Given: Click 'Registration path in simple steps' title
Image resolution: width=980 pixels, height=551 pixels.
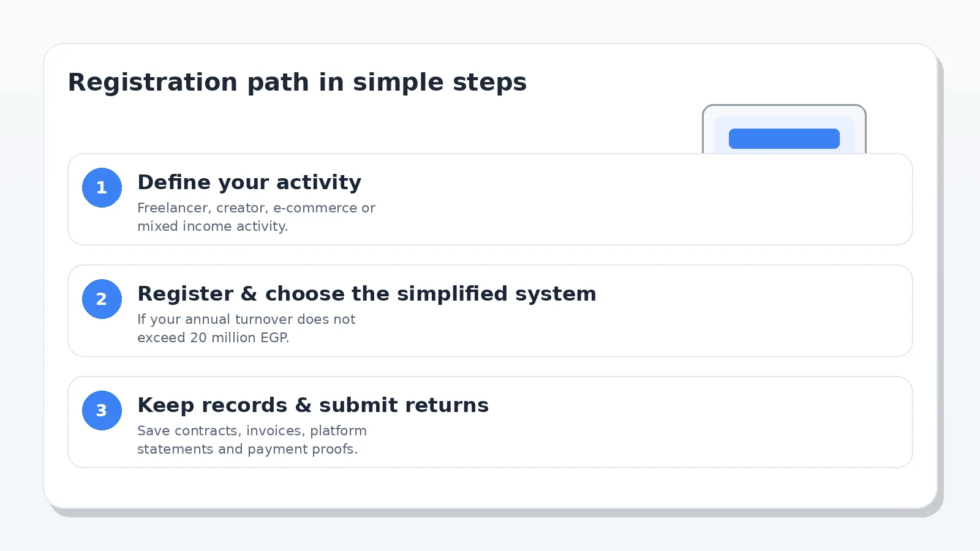Looking at the screenshot, I should (297, 82).
